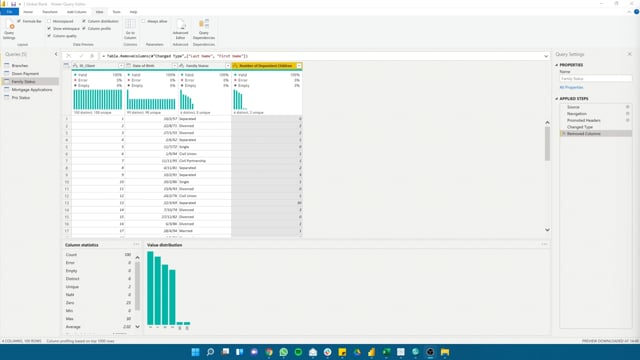Toggle Column profile checkbox

[84, 29]
